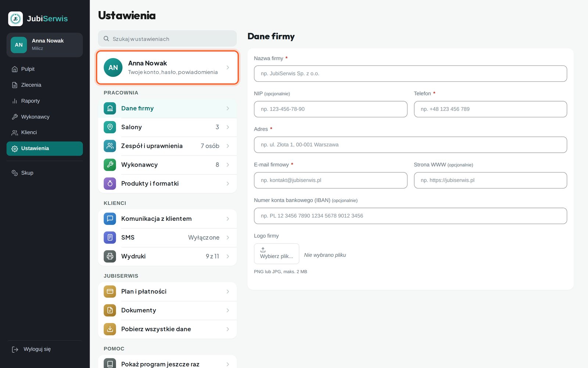Screen dimensions: 588x368
Task: Click the Adres input field
Action: coord(410,145)
